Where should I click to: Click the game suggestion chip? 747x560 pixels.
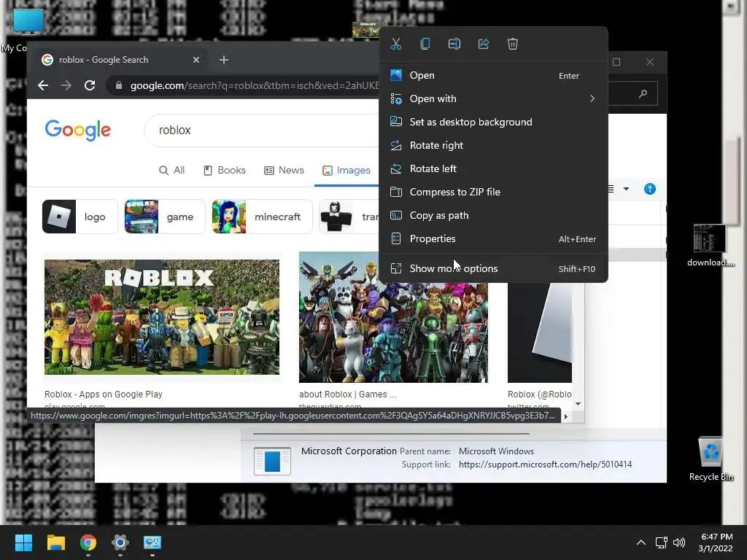click(165, 217)
